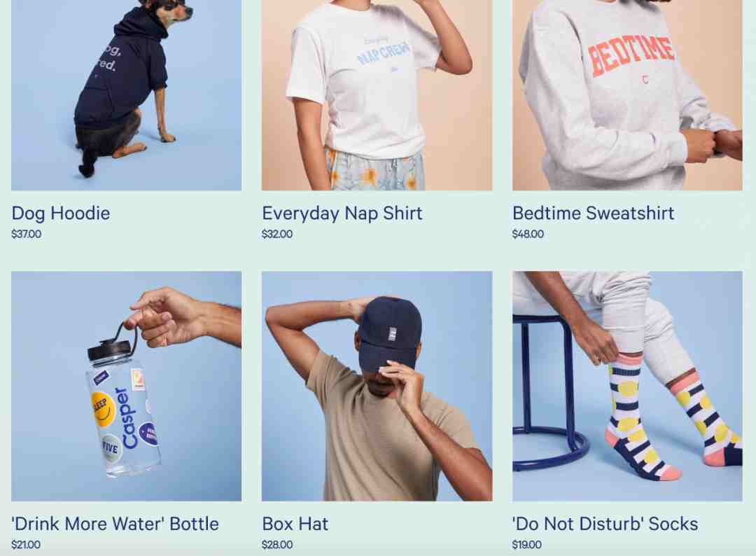Image resolution: width=756 pixels, height=556 pixels.
Task: Click the 'Drink More Water' Bottle title
Action: click(x=115, y=524)
